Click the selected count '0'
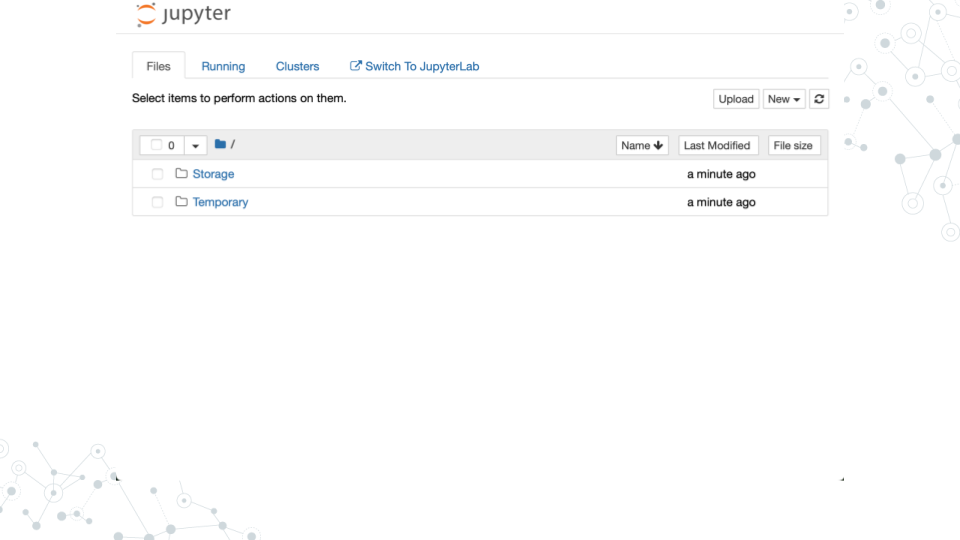Screen dimensions: 960x540 pyautogui.click(x=171, y=146)
